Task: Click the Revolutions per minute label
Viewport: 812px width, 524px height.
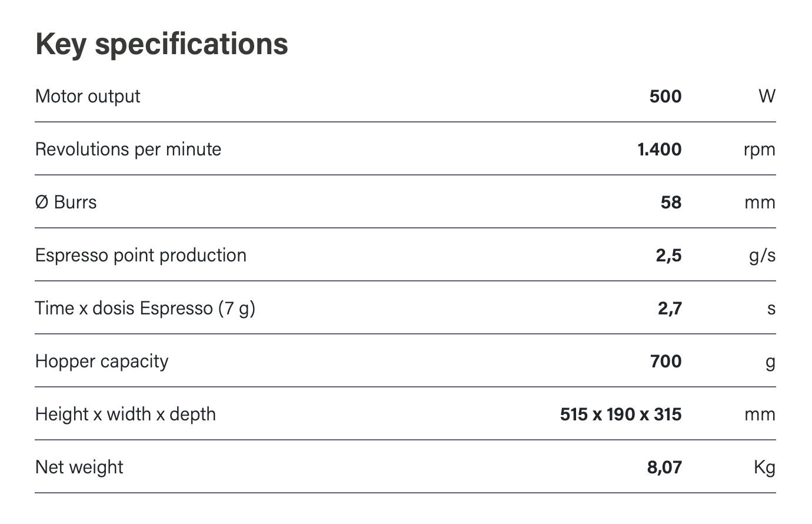Action: click(x=128, y=149)
